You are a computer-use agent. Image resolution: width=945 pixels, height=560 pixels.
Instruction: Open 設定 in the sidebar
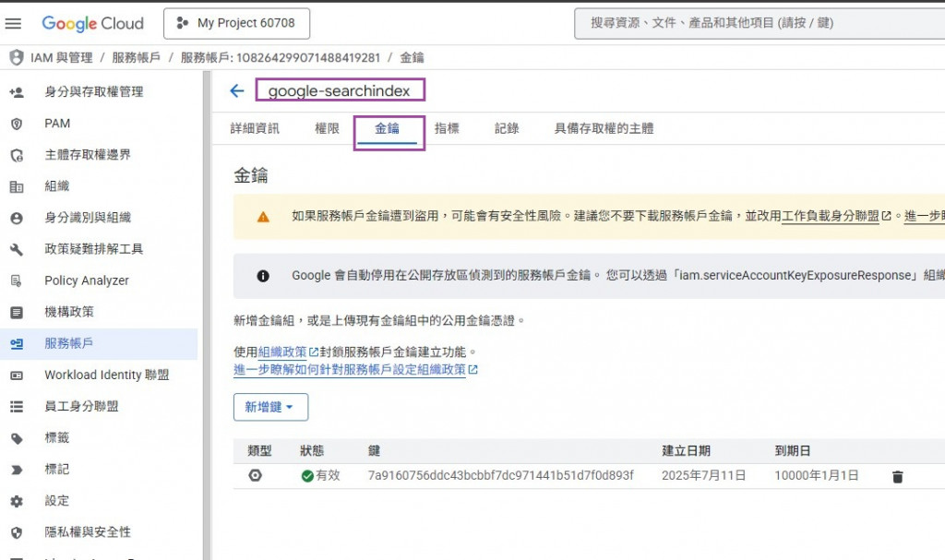(56, 500)
